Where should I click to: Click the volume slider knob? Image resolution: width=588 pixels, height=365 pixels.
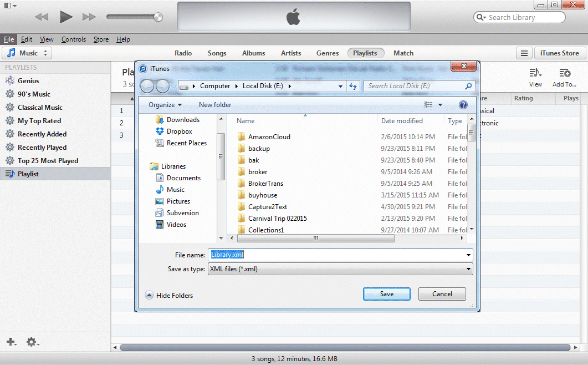click(x=158, y=17)
